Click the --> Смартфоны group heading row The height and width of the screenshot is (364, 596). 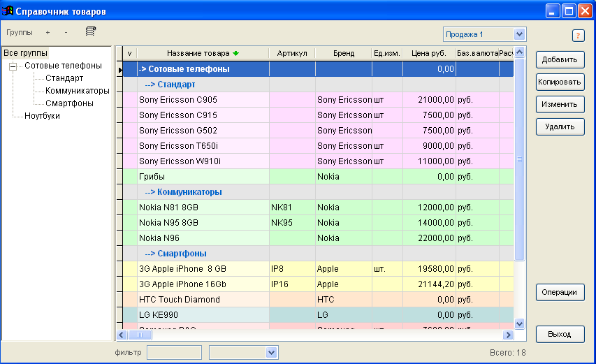click(x=318, y=254)
